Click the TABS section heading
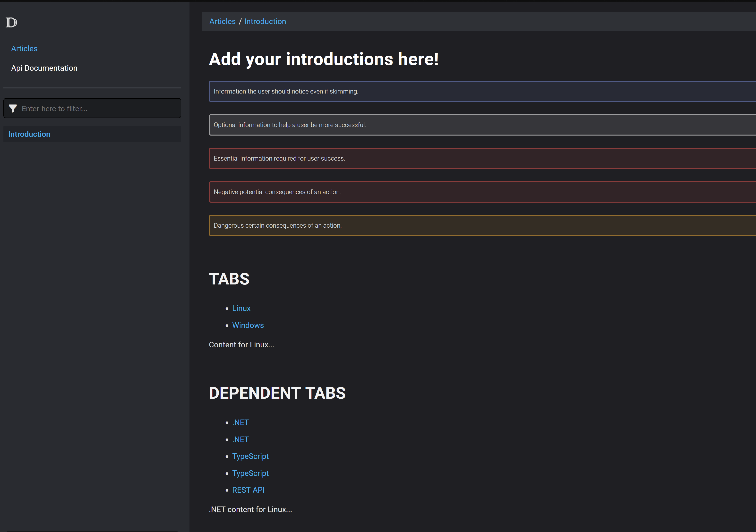The width and height of the screenshot is (756, 532). tap(229, 279)
